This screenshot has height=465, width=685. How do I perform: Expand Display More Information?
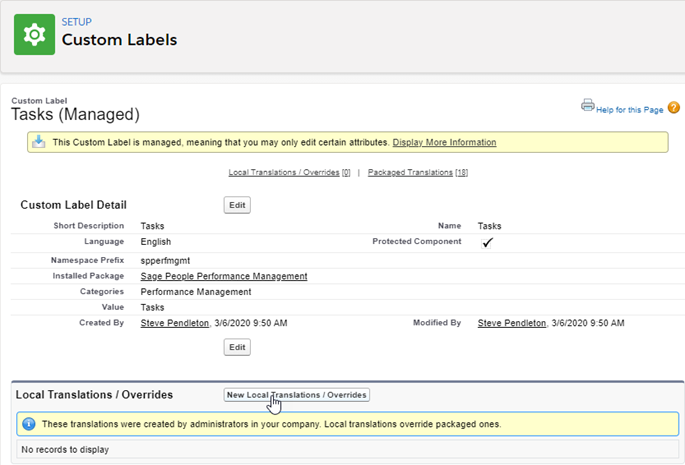tap(444, 143)
